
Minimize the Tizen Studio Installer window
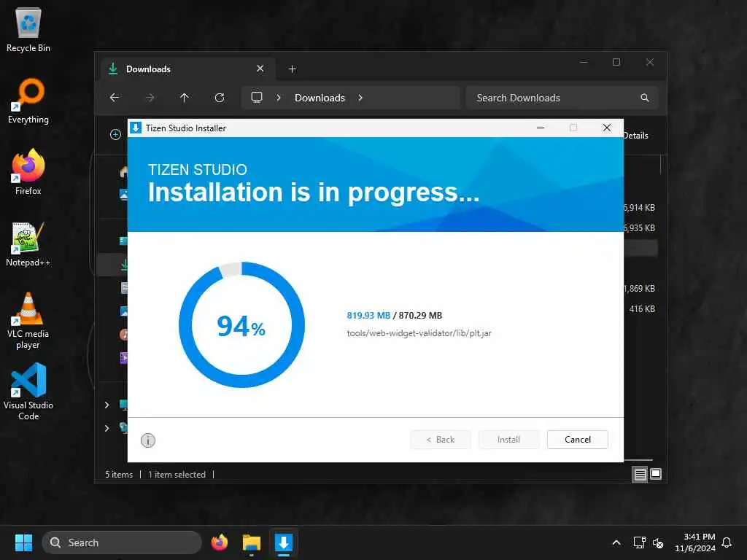click(541, 128)
